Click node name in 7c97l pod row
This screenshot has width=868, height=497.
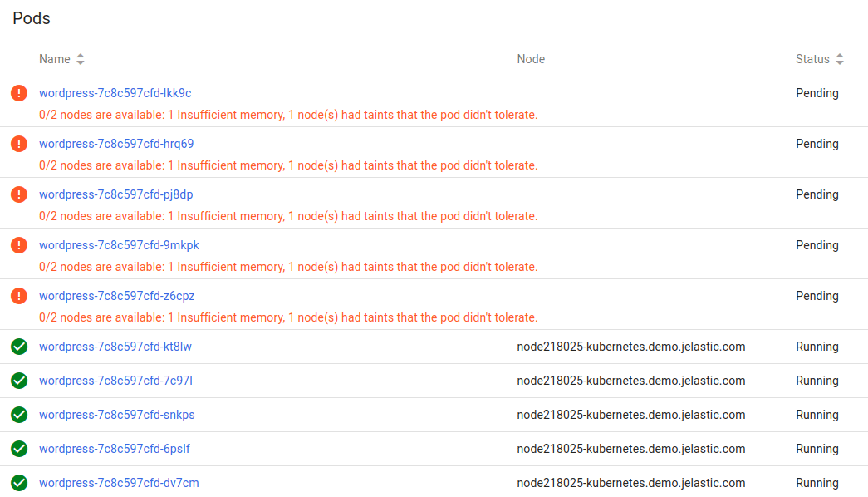(631, 381)
